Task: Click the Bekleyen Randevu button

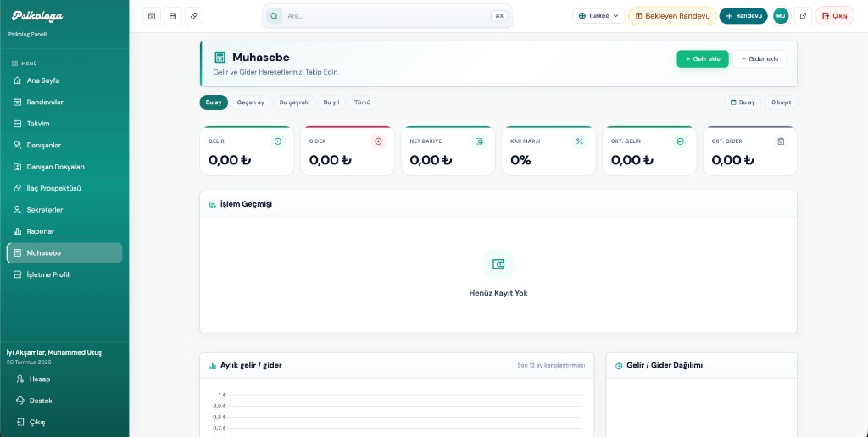Action: click(672, 16)
